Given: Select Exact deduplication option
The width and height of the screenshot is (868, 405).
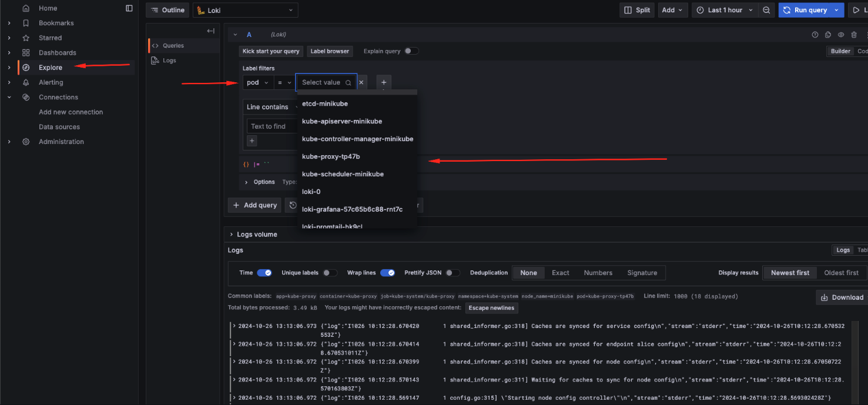Looking at the screenshot, I should pos(560,273).
